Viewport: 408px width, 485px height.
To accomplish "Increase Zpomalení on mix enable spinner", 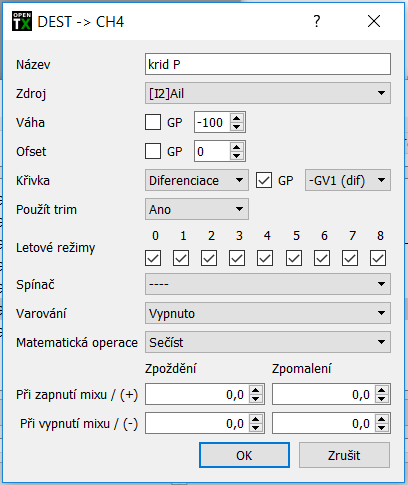I will click(x=382, y=391).
